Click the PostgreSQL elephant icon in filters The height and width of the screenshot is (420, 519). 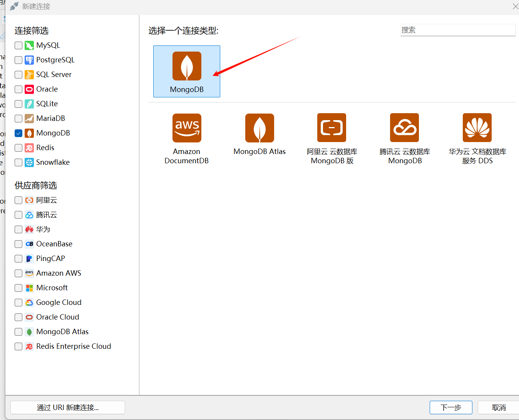point(29,60)
